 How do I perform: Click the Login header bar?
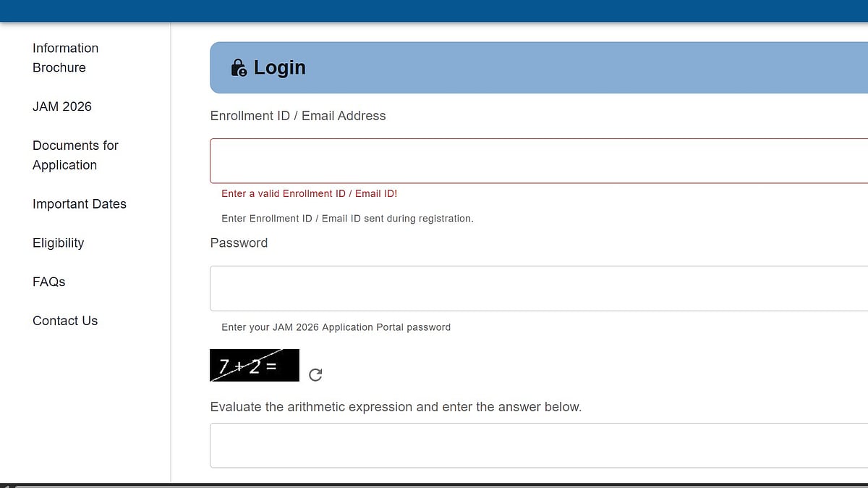click(x=506, y=67)
